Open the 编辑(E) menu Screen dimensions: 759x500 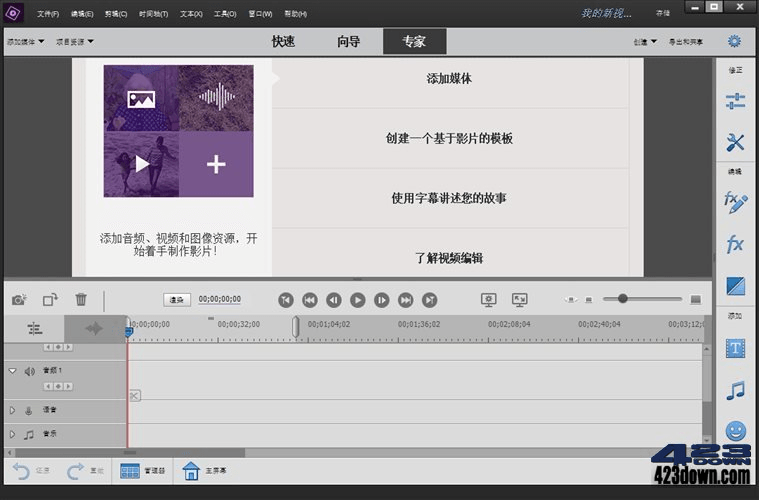[82, 14]
